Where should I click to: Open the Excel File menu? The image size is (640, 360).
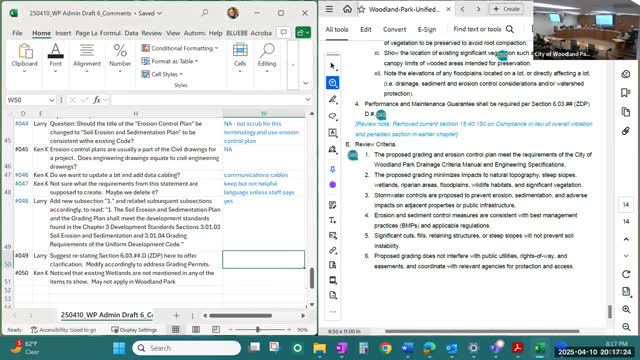[x=17, y=33]
